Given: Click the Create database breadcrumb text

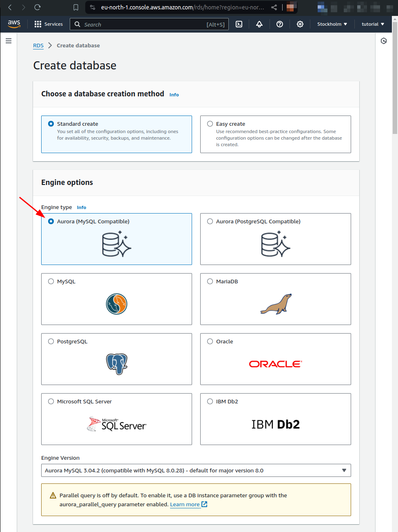Looking at the screenshot, I should [78, 45].
